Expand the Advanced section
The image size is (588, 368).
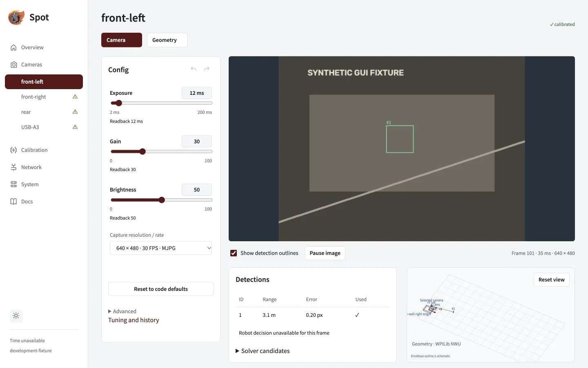click(x=122, y=311)
